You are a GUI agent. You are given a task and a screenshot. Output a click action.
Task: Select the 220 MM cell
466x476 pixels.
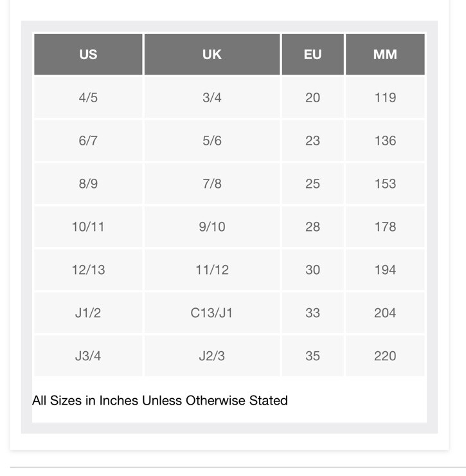385,356
